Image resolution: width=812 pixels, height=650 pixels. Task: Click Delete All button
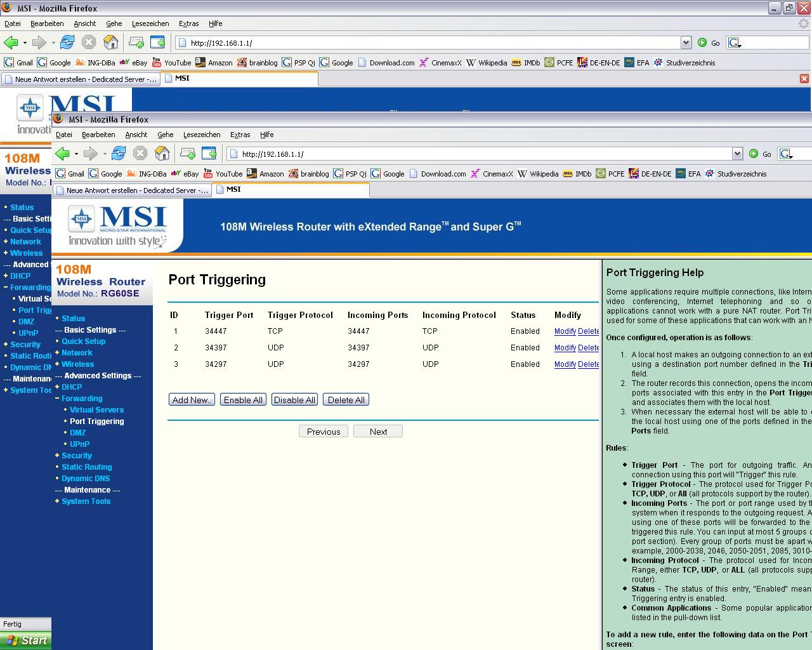346,399
